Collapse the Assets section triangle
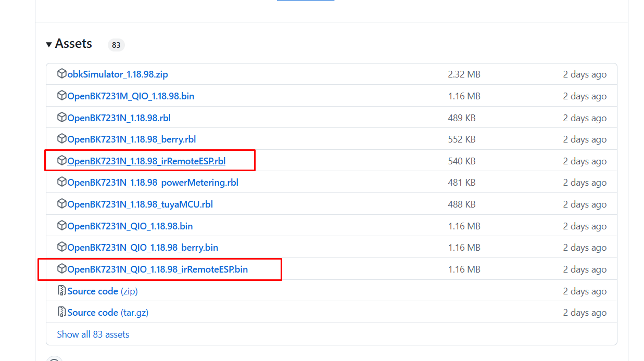644x361 pixels. pyautogui.click(x=49, y=44)
